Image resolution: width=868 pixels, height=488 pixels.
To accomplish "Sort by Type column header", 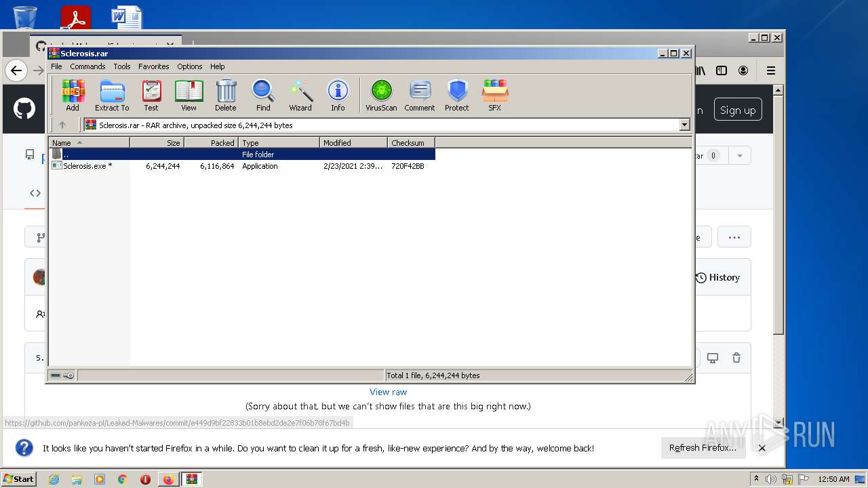I will (x=279, y=142).
